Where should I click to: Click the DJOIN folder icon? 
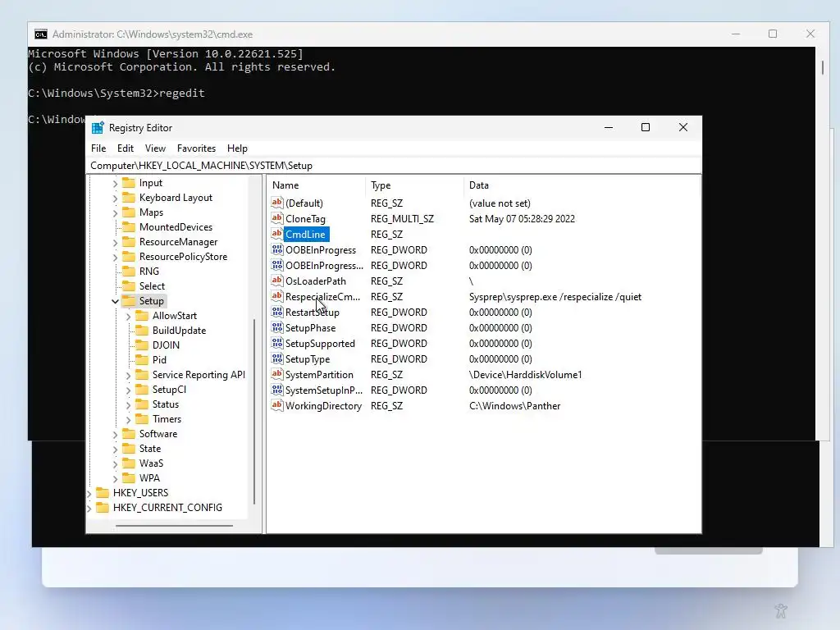[x=142, y=345]
